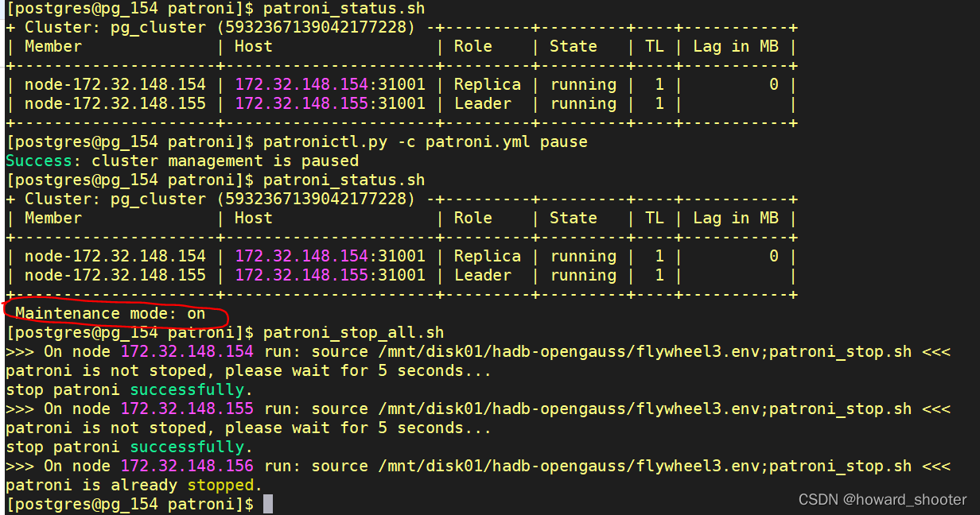Screen dimensions: 980x515
Task: Click the 'TL' header in the table above Maintenance mode
Action: pos(655,219)
